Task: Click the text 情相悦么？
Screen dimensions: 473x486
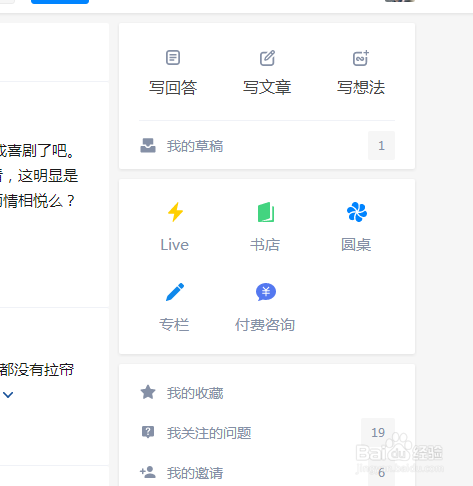Action: coord(39,201)
